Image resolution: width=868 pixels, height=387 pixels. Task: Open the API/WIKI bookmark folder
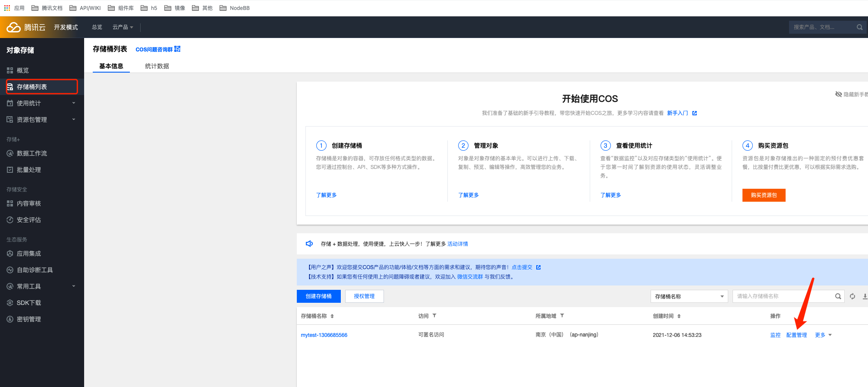[x=85, y=8]
